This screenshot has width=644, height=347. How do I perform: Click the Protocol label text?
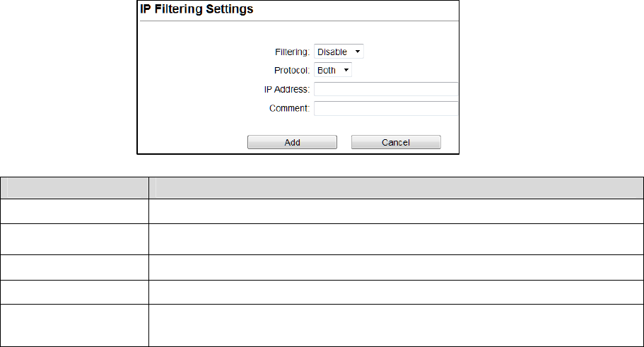(x=292, y=71)
